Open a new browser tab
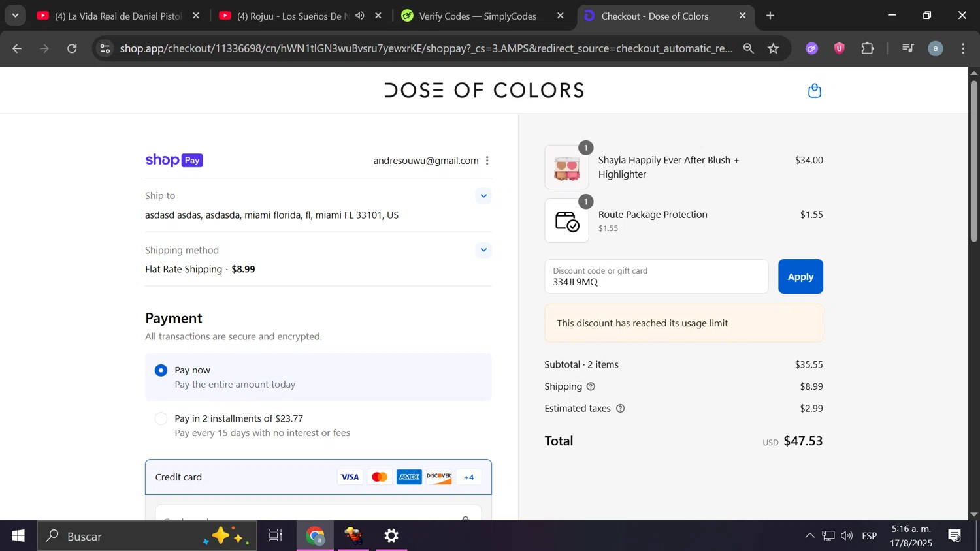Image resolution: width=980 pixels, height=551 pixels. (770, 16)
